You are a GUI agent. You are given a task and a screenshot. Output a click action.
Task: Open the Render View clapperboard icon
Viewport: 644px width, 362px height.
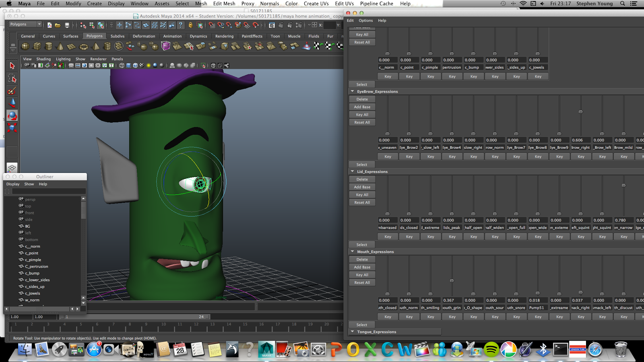[x=281, y=25]
